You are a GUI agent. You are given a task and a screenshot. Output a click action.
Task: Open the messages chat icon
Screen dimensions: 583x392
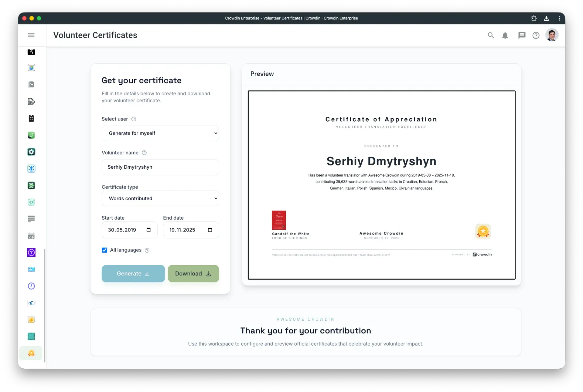pos(522,35)
